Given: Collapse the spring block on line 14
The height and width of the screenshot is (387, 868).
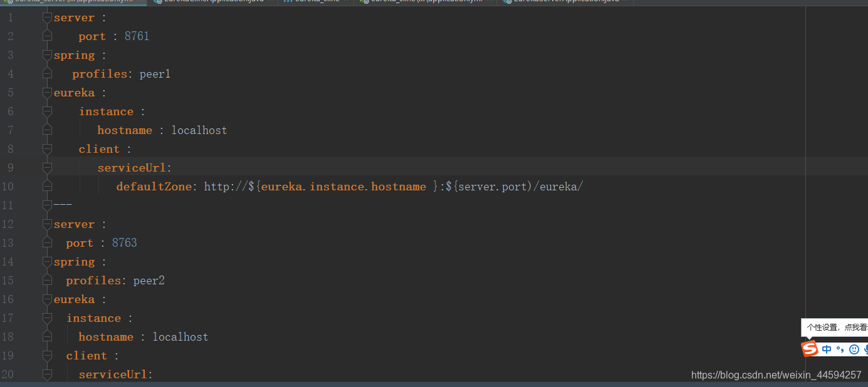Looking at the screenshot, I should [47, 262].
